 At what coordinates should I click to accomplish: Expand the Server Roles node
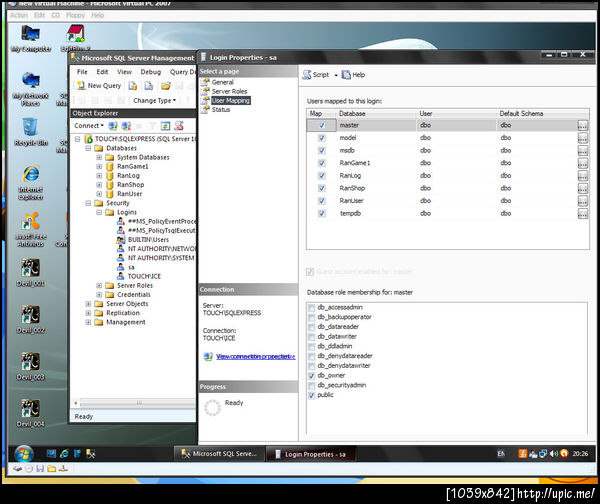99,285
